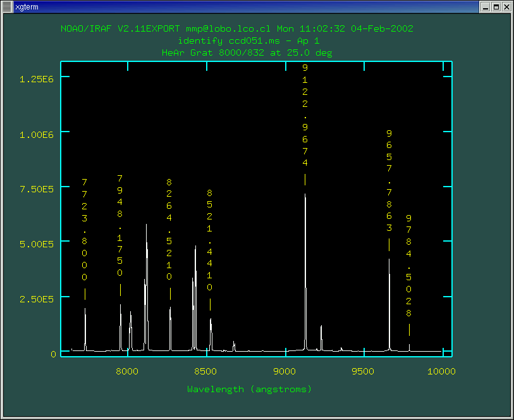
Task: Click the unlabeled peak near 9230 angstroms
Action: click(321, 338)
